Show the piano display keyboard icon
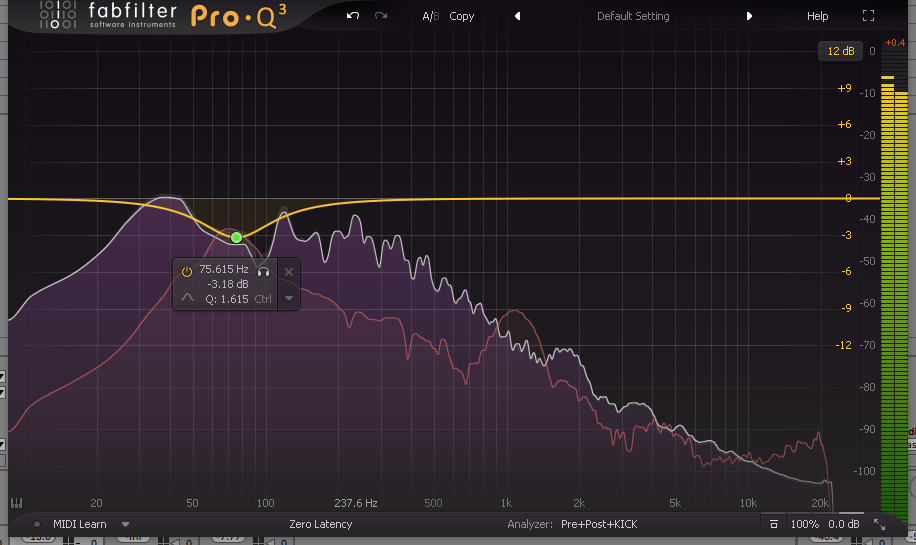The height and width of the screenshot is (545, 916). tap(16, 503)
